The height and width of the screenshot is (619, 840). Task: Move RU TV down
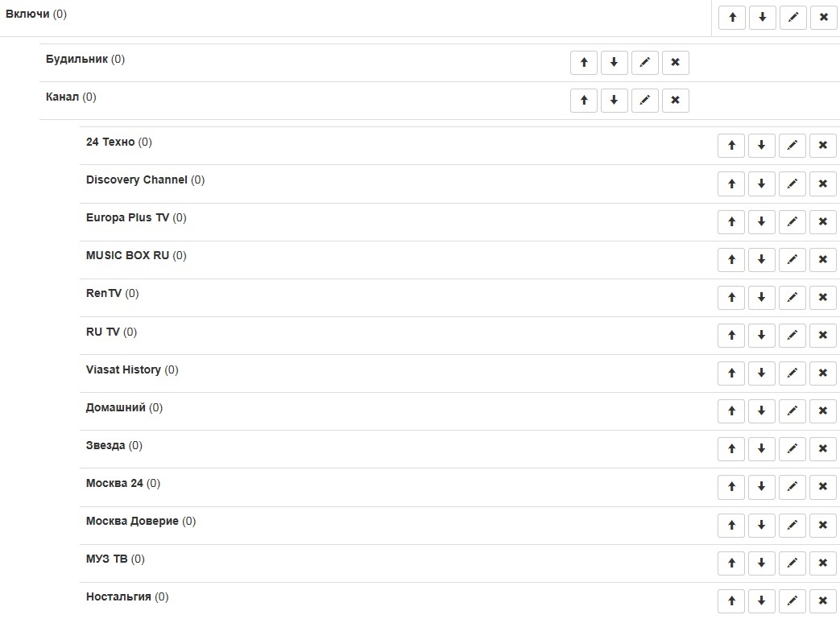pos(761,335)
